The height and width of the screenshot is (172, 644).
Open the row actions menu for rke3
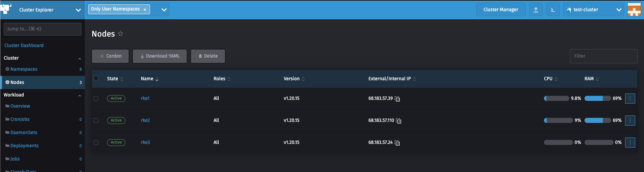(630, 143)
